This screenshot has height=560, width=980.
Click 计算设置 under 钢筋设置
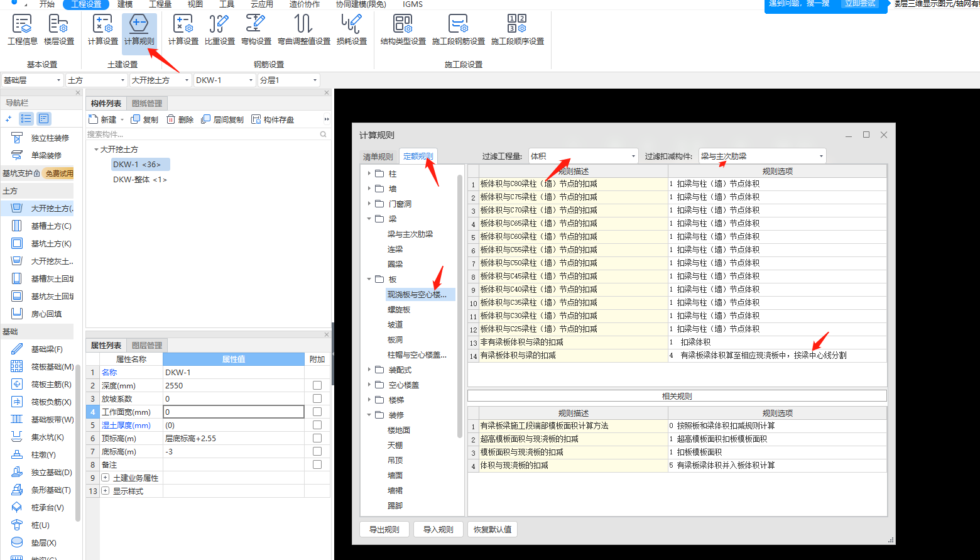(183, 30)
